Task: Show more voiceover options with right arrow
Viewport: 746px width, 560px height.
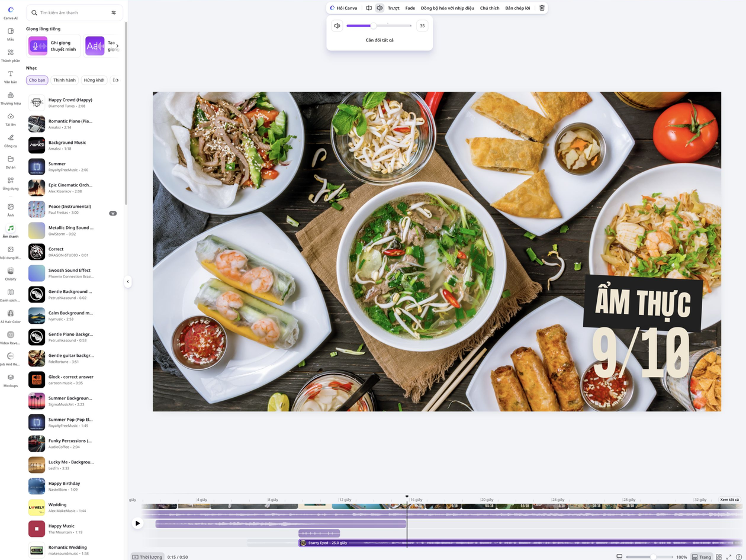Action: (x=117, y=46)
